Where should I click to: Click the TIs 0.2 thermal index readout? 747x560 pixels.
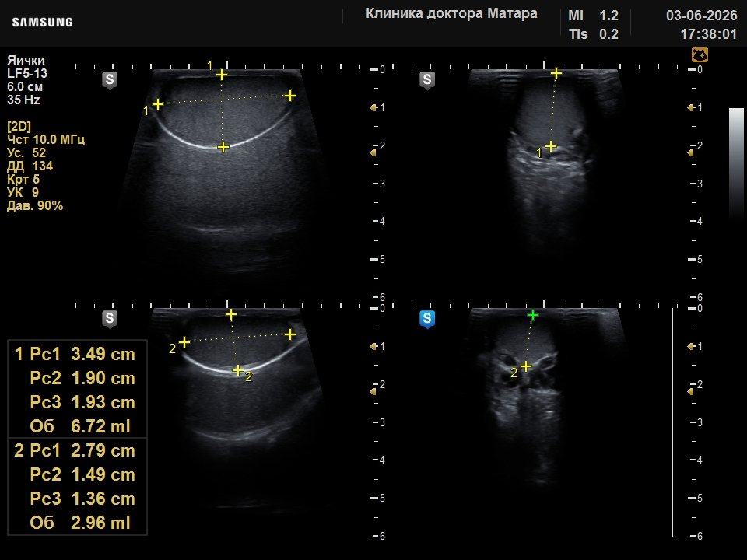click(593, 34)
